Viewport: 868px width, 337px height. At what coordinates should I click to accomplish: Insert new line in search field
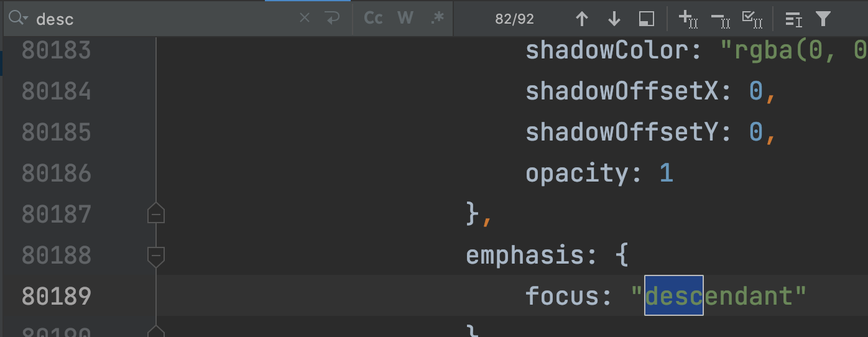[333, 19]
